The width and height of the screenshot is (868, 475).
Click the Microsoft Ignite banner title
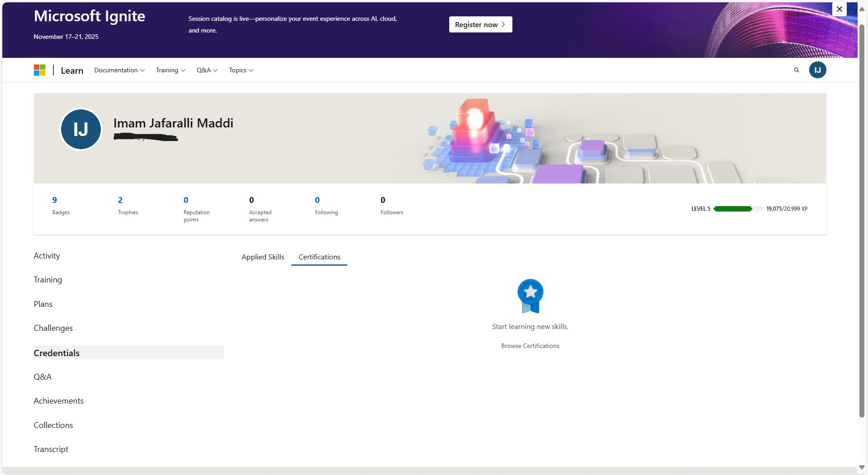tap(90, 16)
